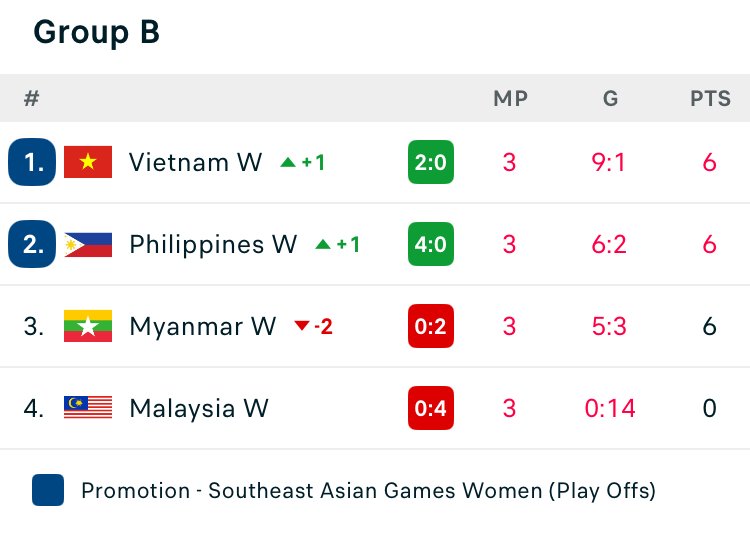Open Philippines W team link
The height and width of the screenshot is (546, 750).
213,244
